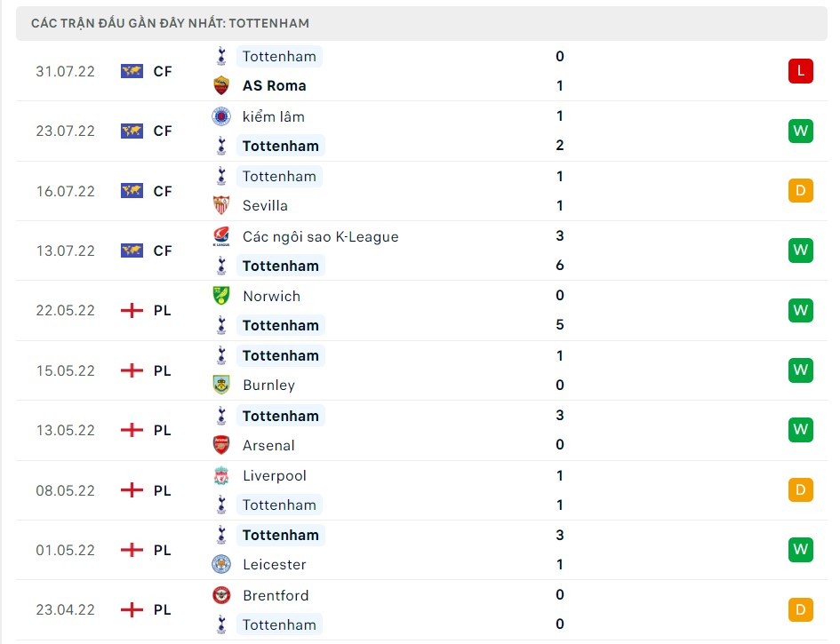Select the England flag icon beside 22.05.22
Image resolution: width=840 pixels, height=644 pixels.
point(132,310)
